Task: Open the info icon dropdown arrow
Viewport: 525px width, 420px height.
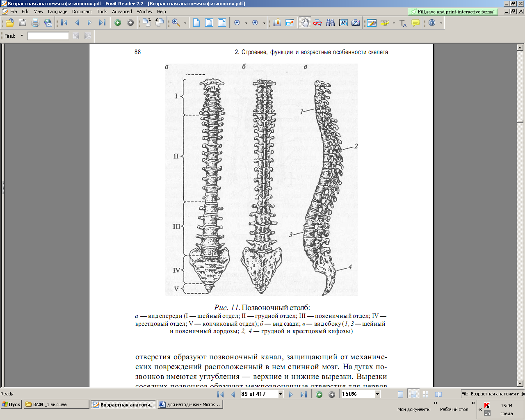Action: point(441,23)
